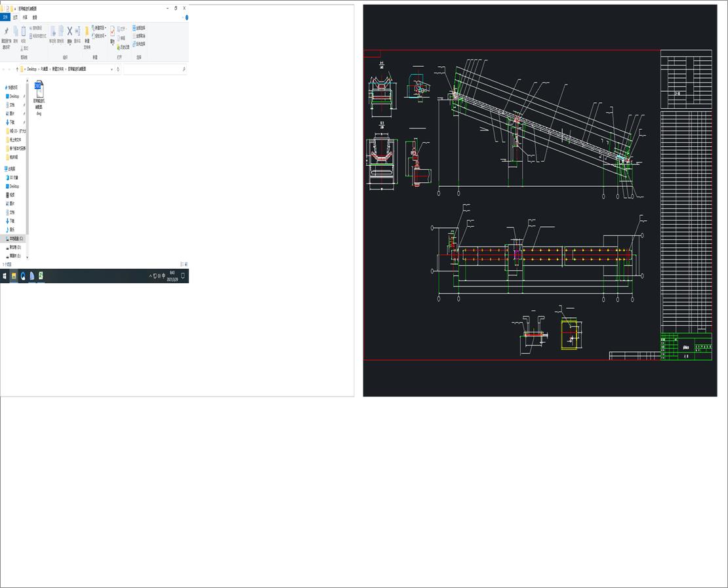Open the address bar history dropdown
The height and width of the screenshot is (588, 728).
pyautogui.click(x=111, y=69)
